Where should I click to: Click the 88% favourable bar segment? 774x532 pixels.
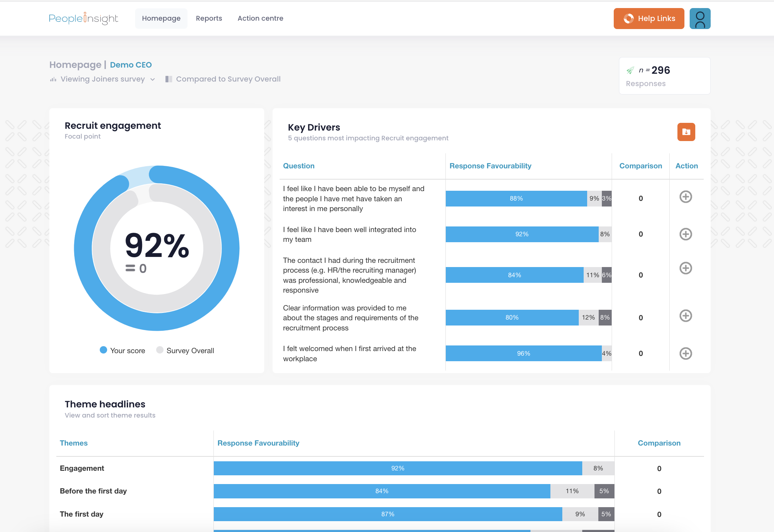pyautogui.click(x=516, y=198)
